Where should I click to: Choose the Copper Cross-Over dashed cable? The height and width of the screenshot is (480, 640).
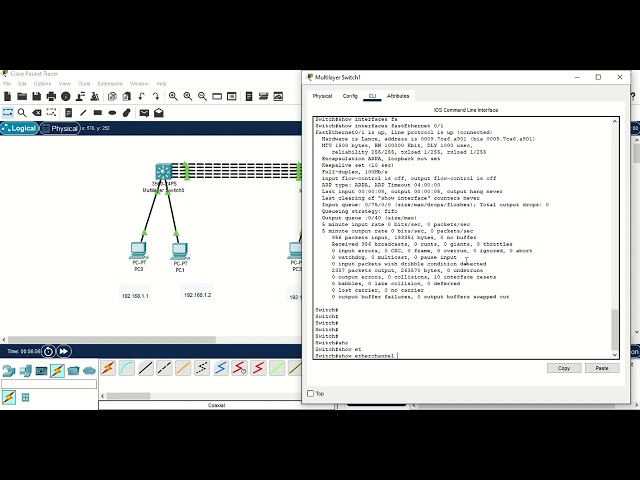tap(164, 368)
